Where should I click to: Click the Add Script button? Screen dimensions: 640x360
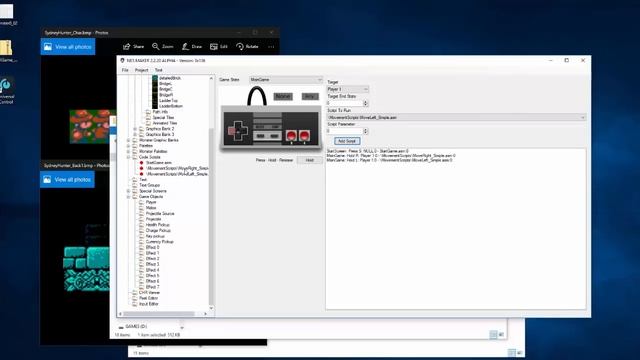[x=347, y=141]
